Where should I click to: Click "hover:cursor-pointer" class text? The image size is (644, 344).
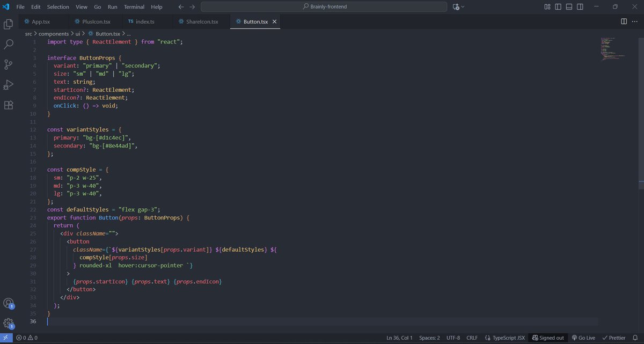(150, 265)
